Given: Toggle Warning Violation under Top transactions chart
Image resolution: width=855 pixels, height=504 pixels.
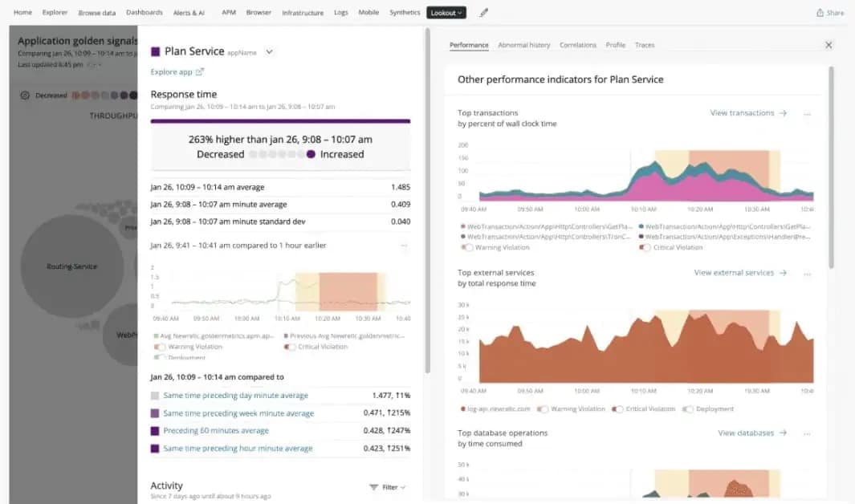Looking at the screenshot, I should coord(466,247).
